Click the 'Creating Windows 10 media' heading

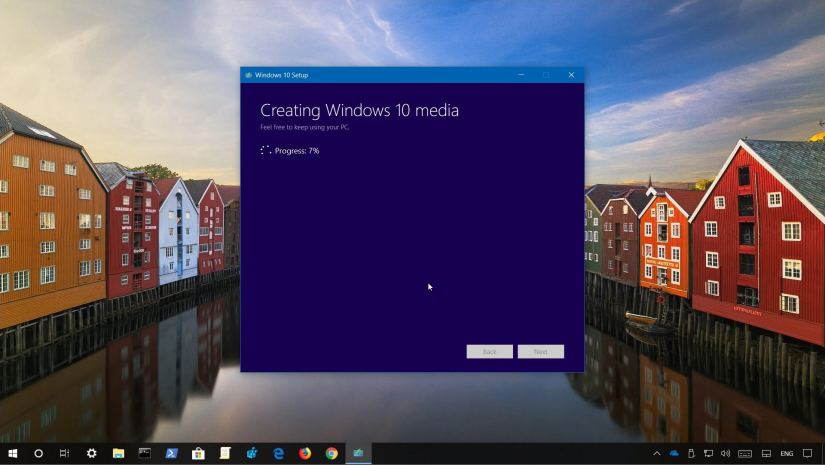(x=359, y=110)
